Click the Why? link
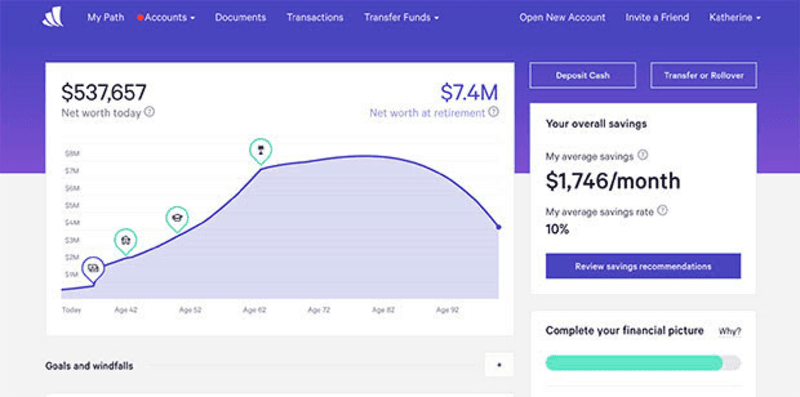The height and width of the screenshot is (397, 800). tap(730, 331)
